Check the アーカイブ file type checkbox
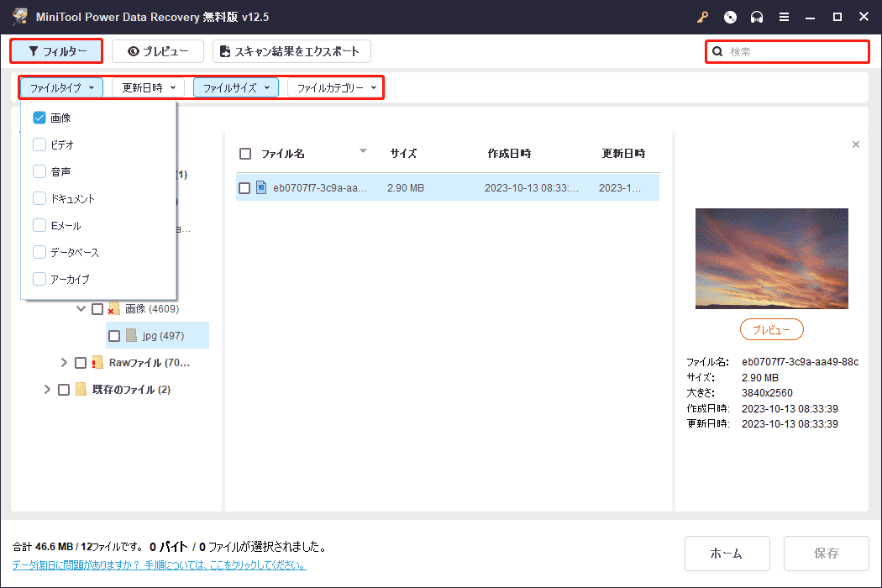The height and width of the screenshot is (588, 882). (39, 279)
